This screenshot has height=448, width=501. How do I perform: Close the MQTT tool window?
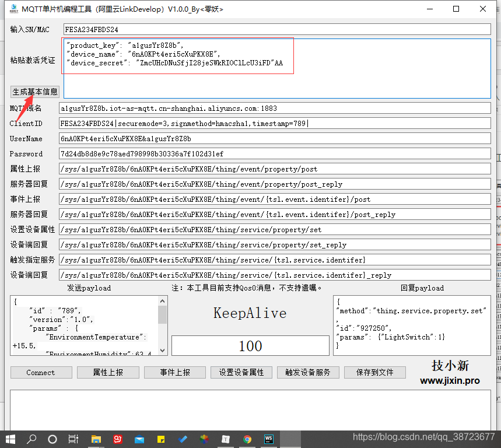point(483,9)
